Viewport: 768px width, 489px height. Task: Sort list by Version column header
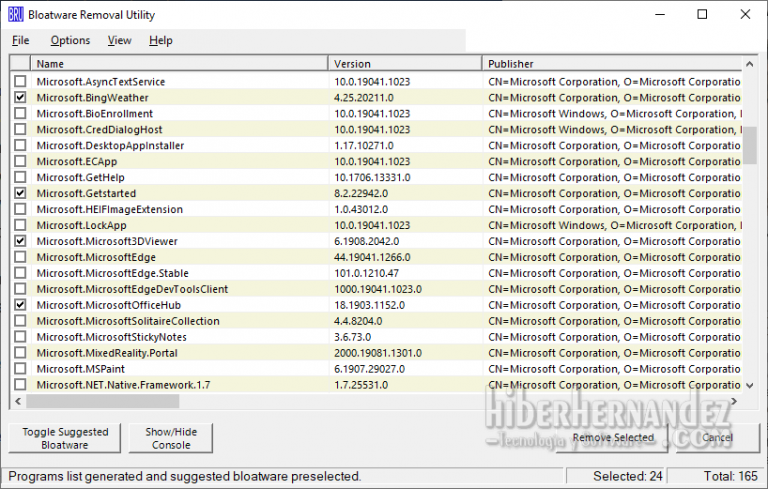(405, 64)
